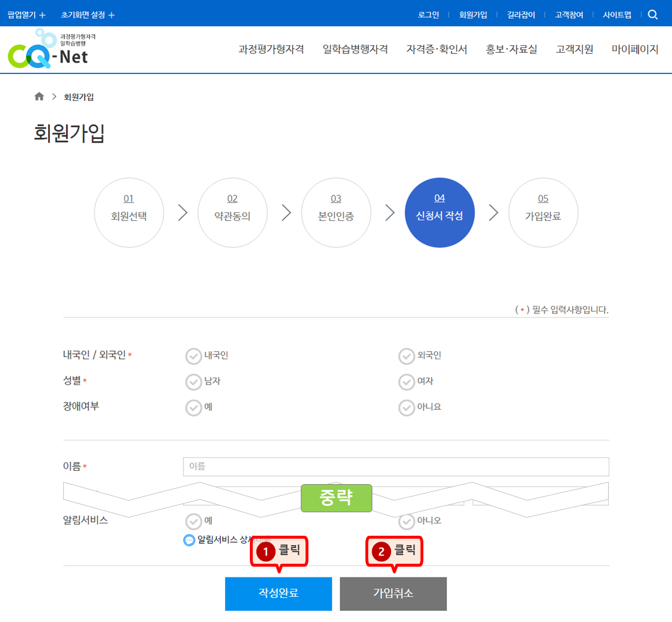Click the 작성완료 button
Image resolution: width=672 pixels, height=622 pixels.
pyautogui.click(x=279, y=594)
